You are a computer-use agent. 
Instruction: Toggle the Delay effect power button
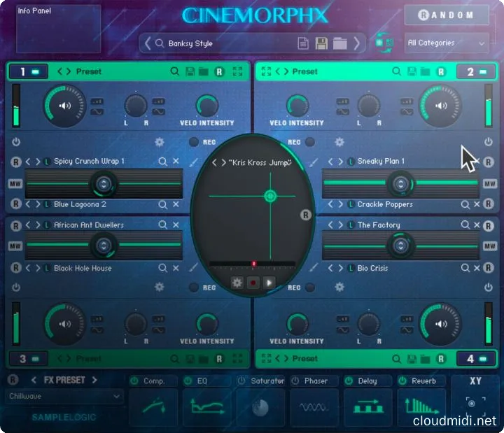coord(348,381)
